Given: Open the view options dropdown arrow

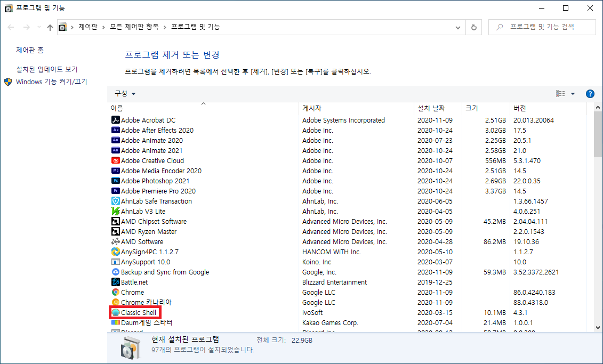Looking at the screenshot, I should [573, 94].
